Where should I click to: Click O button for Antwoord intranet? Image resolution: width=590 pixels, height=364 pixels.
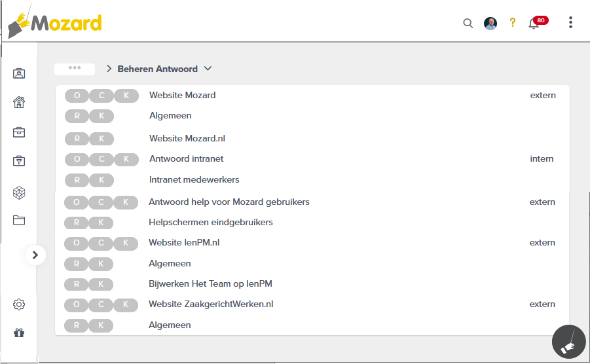pos(77,159)
